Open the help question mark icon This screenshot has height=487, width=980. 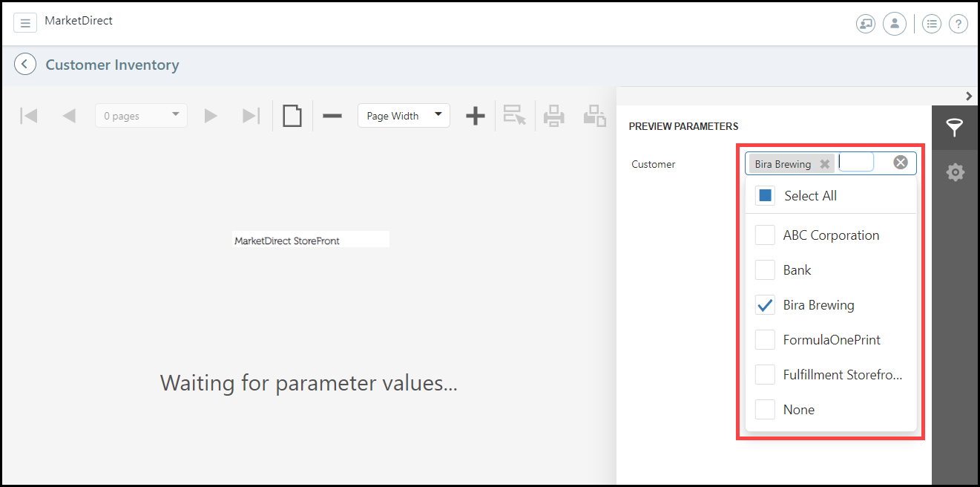point(958,24)
